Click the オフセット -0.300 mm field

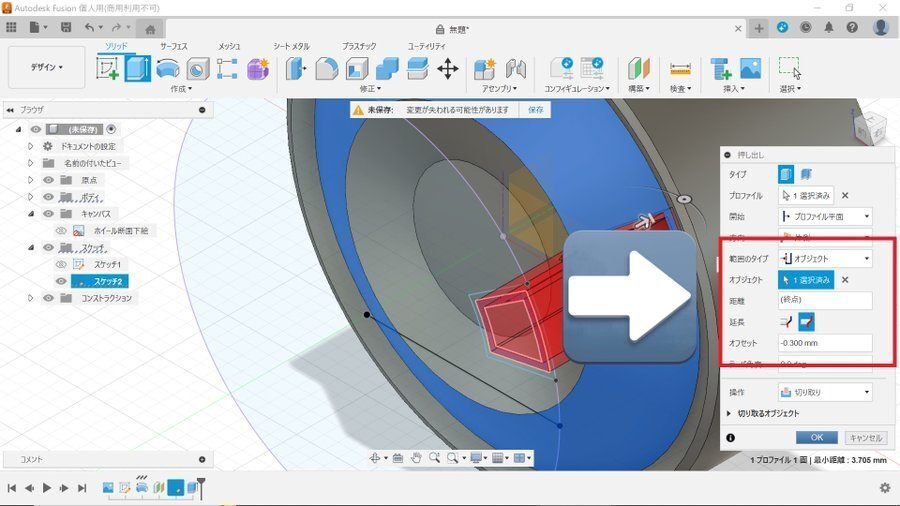coord(825,343)
